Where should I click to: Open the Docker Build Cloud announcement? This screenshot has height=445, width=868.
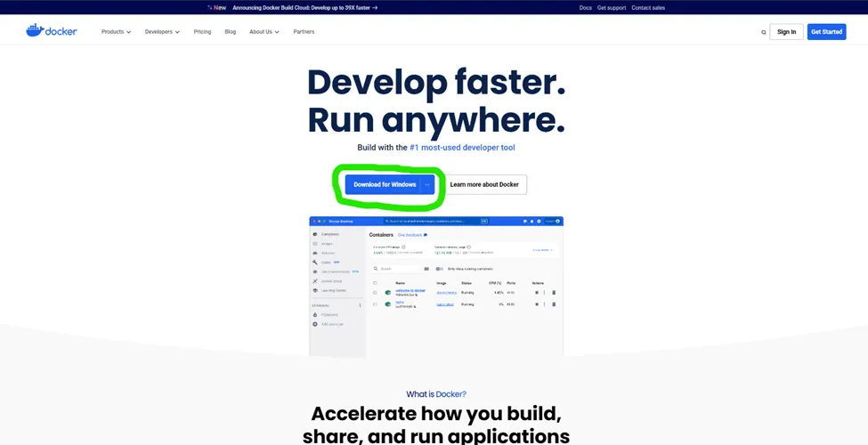pos(305,8)
